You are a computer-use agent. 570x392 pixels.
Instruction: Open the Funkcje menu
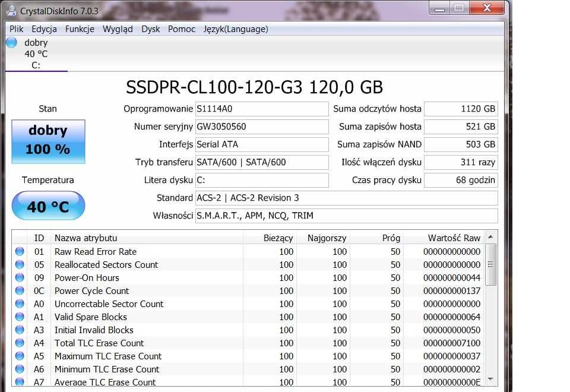[x=80, y=29]
